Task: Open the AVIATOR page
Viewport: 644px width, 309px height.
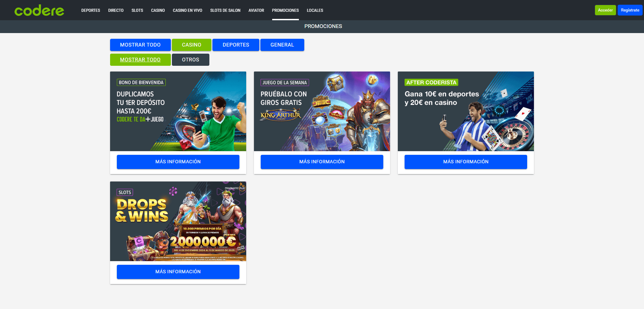Action: [x=256, y=10]
